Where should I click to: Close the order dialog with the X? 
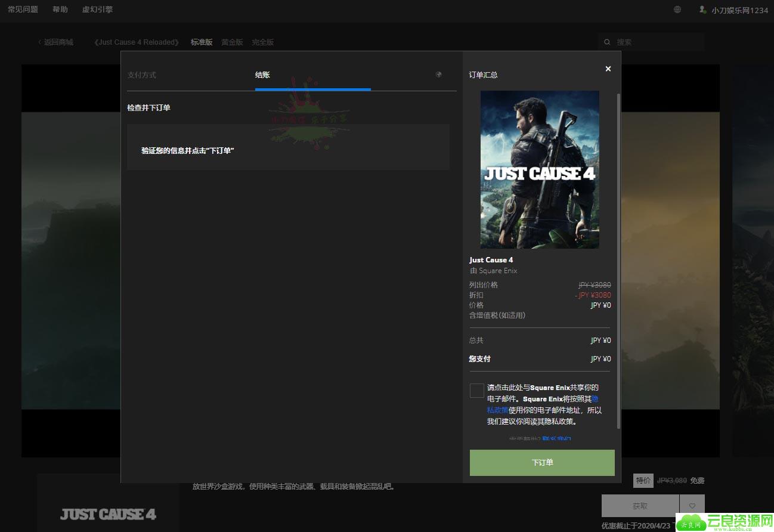[608, 69]
